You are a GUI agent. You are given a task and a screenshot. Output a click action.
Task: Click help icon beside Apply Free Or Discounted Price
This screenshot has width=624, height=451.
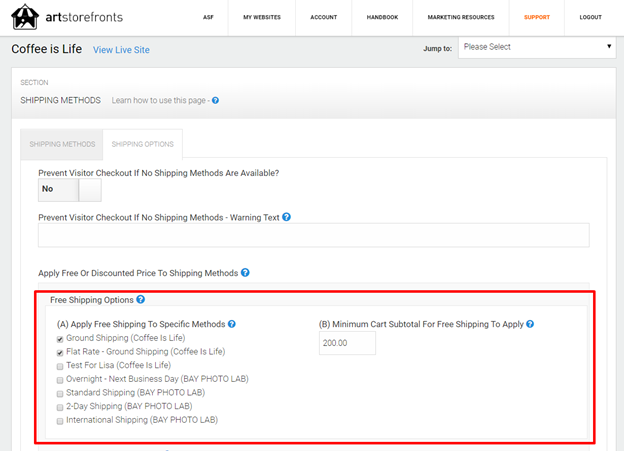click(x=245, y=273)
